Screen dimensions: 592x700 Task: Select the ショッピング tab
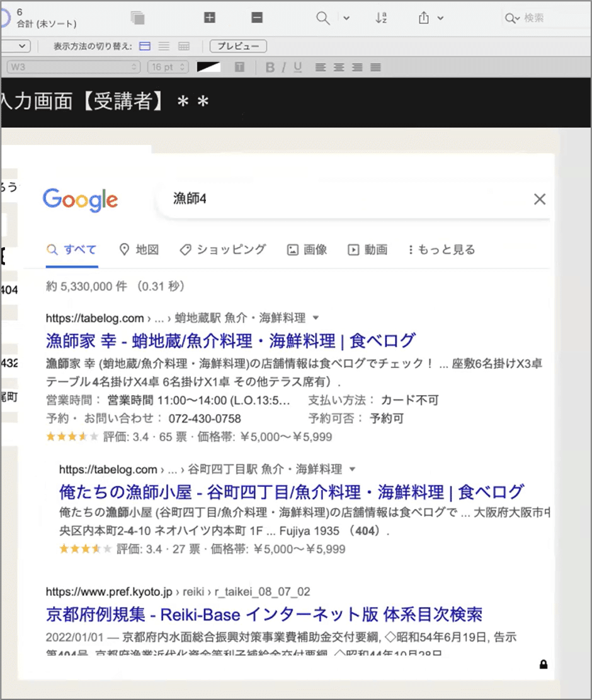(x=223, y=250)
